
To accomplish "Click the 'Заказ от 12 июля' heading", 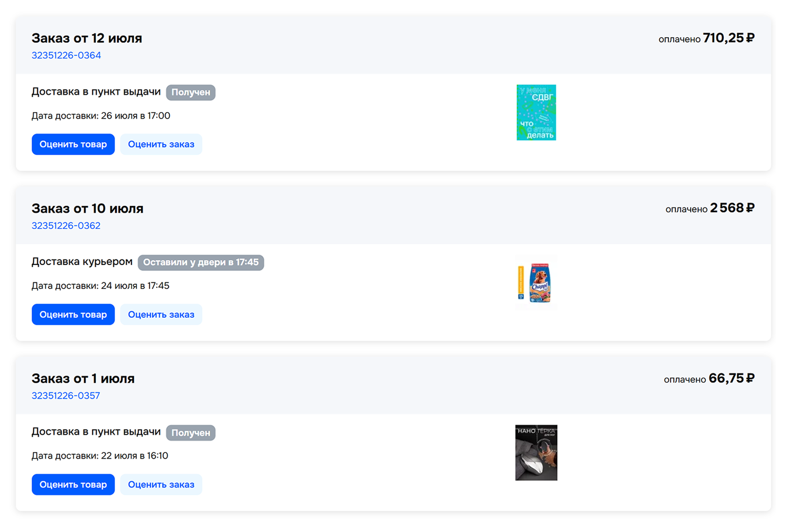I will pyautogui.click(x=87, y=38).
